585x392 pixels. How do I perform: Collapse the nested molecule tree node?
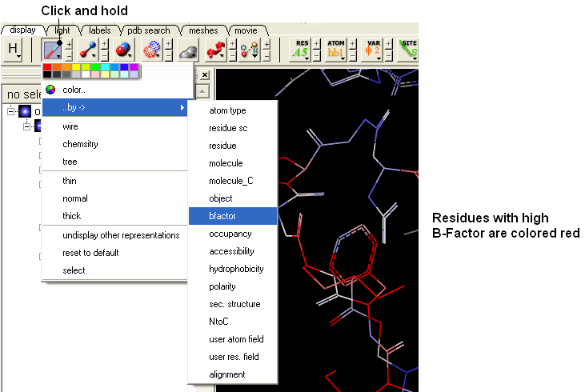point(26,126)
